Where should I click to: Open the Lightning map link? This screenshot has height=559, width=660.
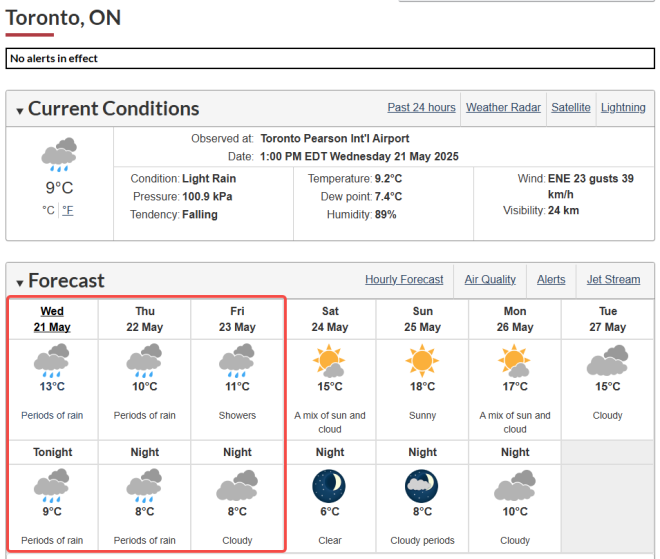pos(623,108)
